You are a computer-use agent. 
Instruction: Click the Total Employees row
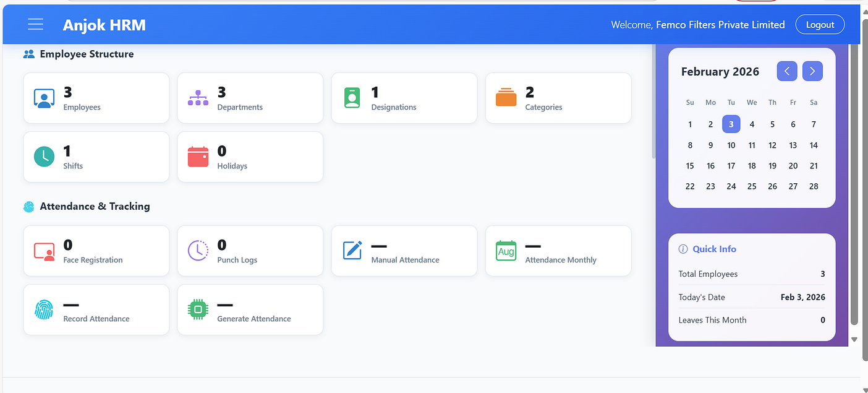tap(752, 274)
